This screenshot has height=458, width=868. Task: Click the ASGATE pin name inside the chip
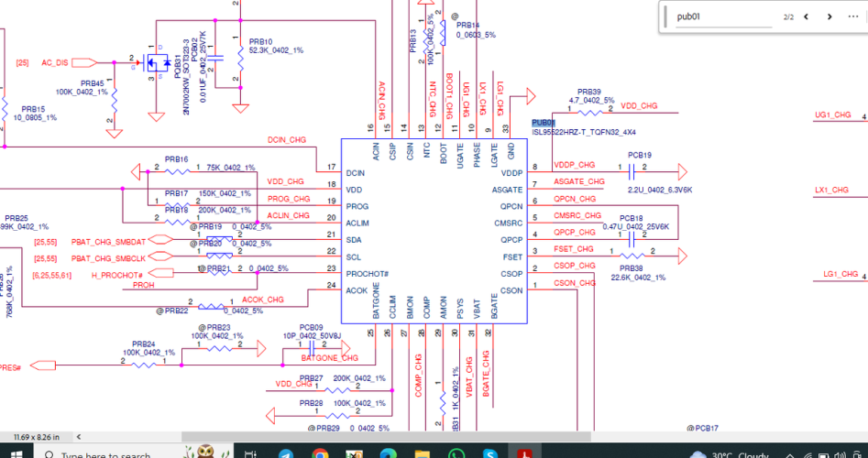[x=507, y=190]
